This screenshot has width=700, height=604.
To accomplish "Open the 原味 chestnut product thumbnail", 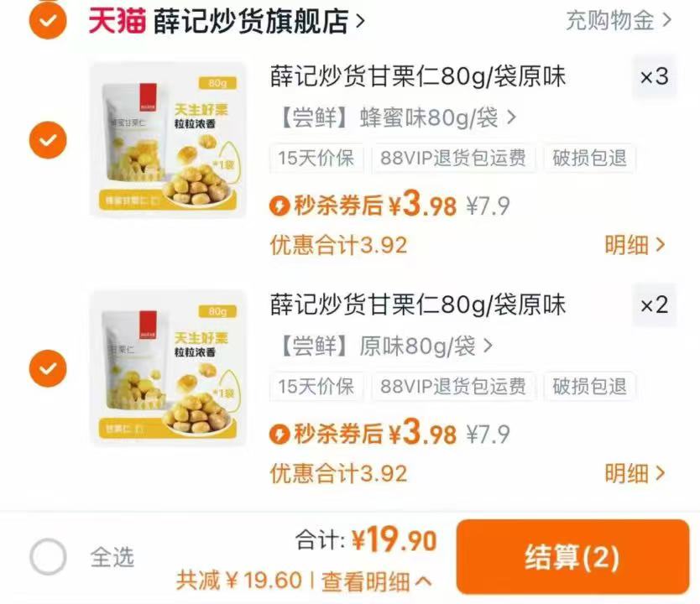I will point(169,368).
